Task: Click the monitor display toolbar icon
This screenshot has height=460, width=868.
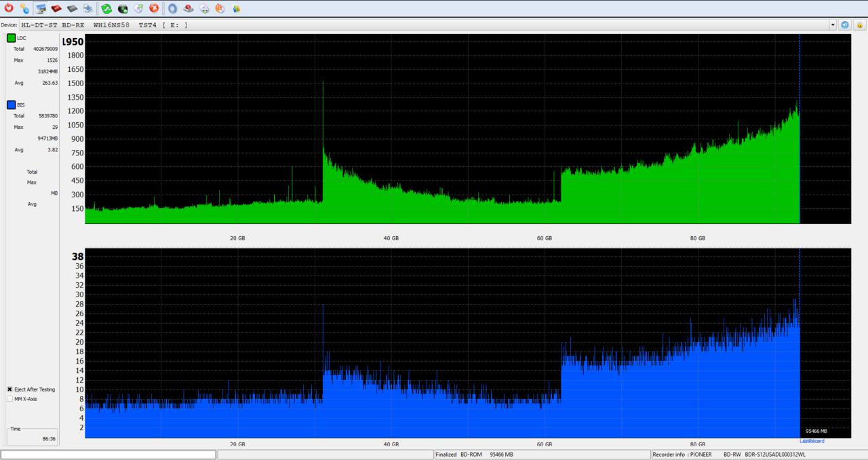Action: (41, 8)
